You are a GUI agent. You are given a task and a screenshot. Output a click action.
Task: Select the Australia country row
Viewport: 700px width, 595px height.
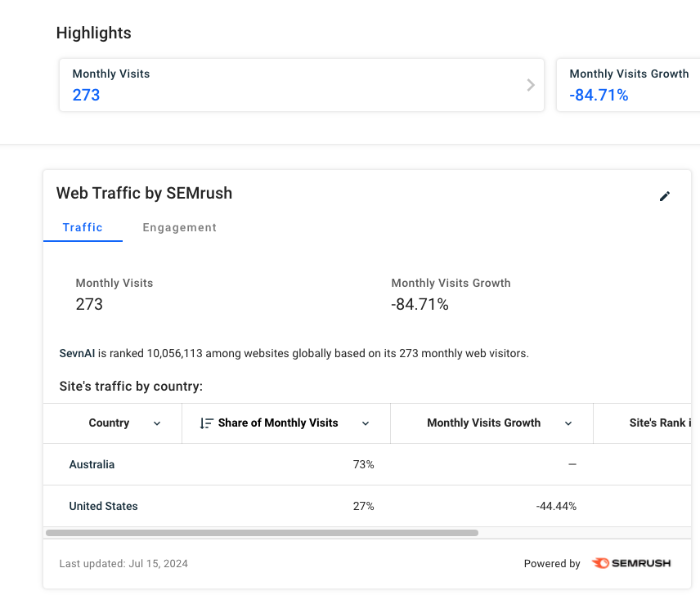[x=92, y=464]
